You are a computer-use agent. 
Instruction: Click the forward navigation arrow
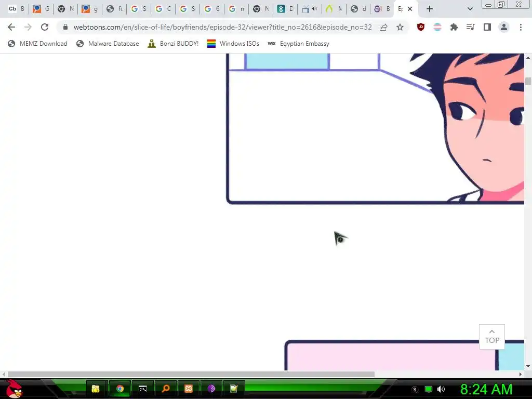click(28, 27)
